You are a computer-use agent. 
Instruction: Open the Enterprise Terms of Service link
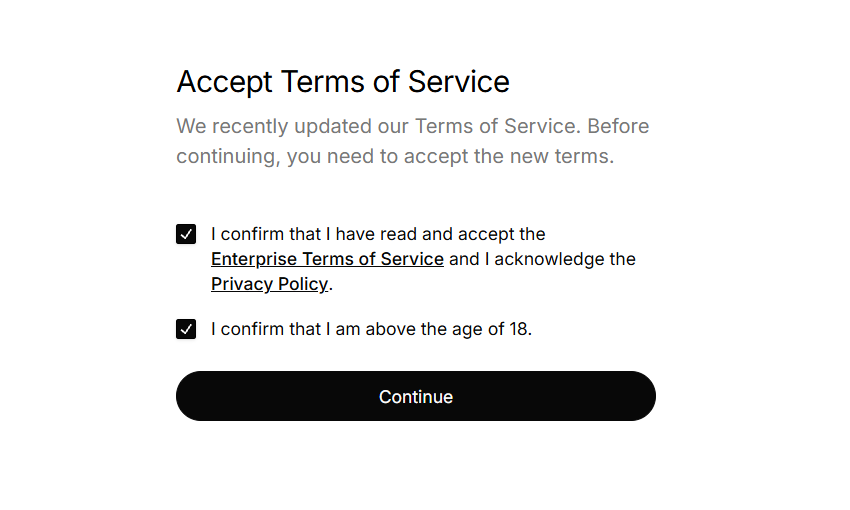pos(327,259)
